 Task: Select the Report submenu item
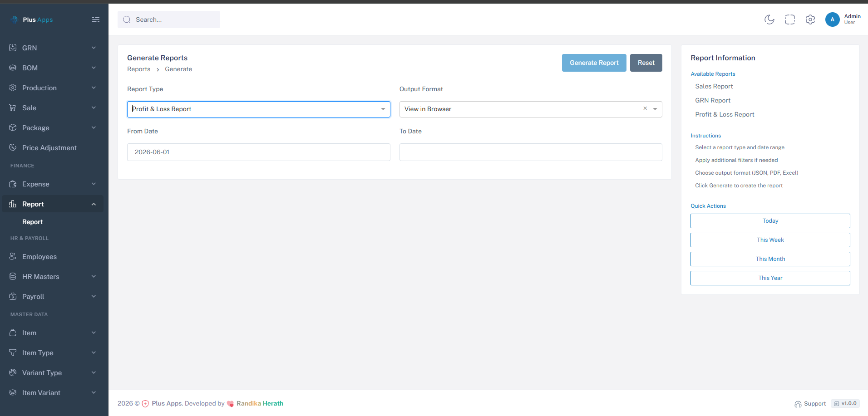[33, 222]
